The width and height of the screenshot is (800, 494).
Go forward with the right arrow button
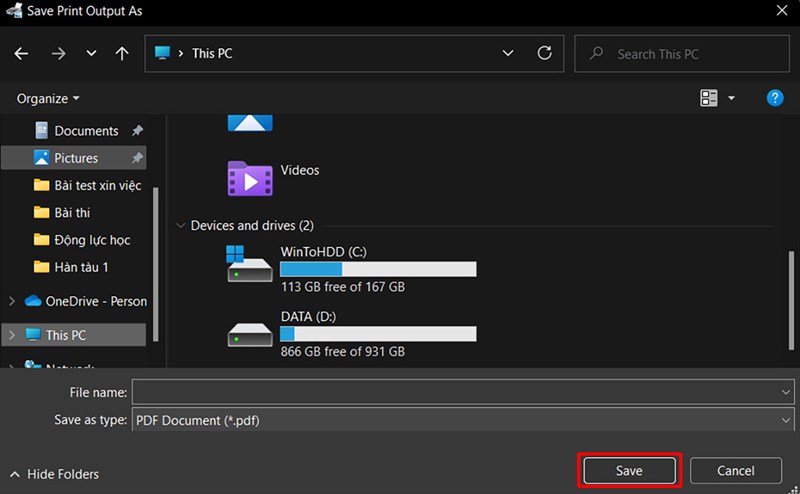coord(58,54)
